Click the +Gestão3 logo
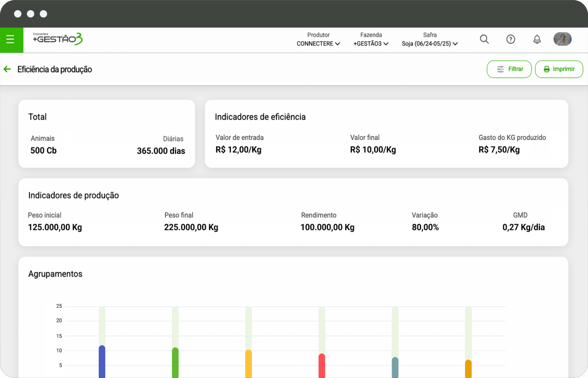Viewport: 588px width, 378px height. [58, 39]
